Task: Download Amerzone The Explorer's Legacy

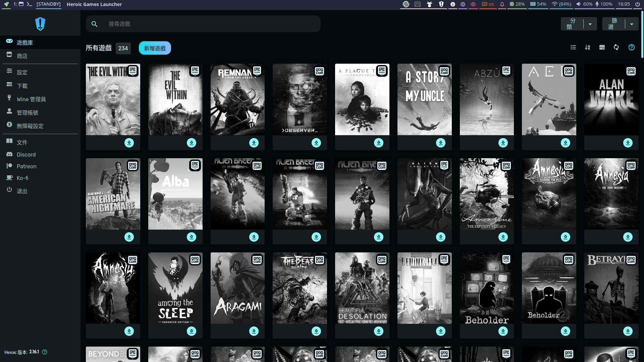Action: tap(503, 237)
